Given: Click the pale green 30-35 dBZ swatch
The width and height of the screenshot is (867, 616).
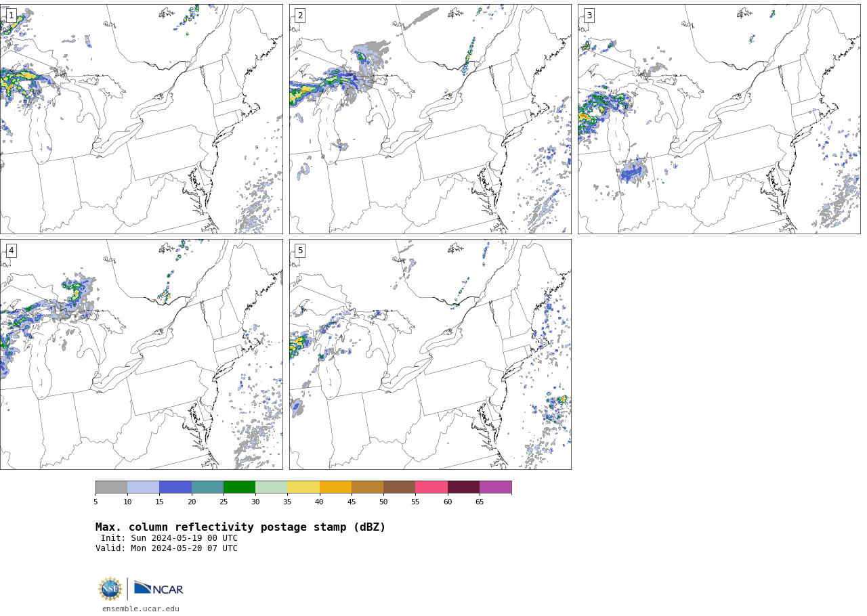Looking at the screenshot, I should [x=272, y=487].
